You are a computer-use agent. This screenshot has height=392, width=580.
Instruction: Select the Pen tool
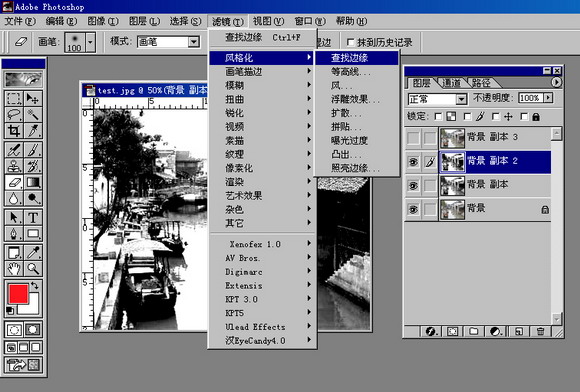tap(14, 234)
